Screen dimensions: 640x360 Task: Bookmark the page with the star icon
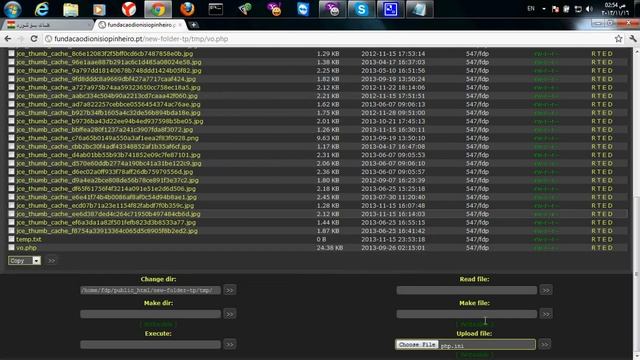pyautogui.click(x=618, y=39)
